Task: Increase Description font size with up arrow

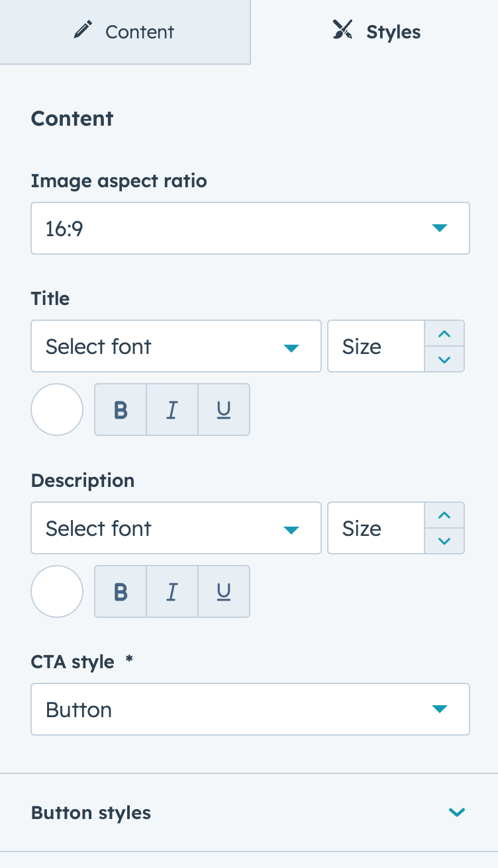Action: tap(444, 515)
